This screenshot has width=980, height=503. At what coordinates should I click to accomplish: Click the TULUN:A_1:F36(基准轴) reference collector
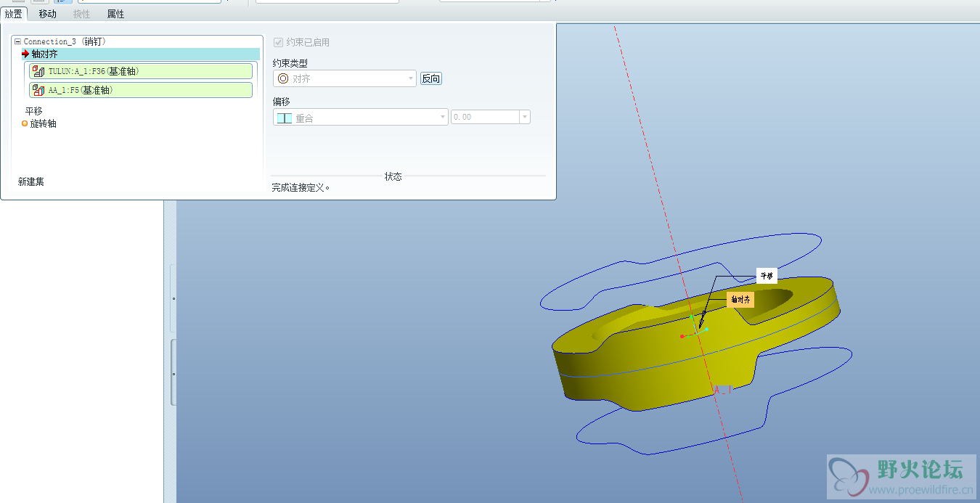(141, 71)
